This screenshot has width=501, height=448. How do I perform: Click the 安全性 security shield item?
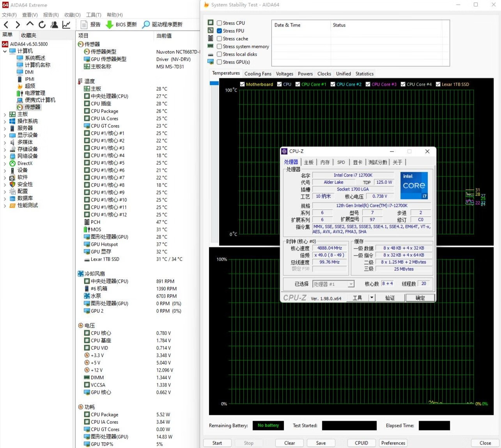click(x=21, y=184)
